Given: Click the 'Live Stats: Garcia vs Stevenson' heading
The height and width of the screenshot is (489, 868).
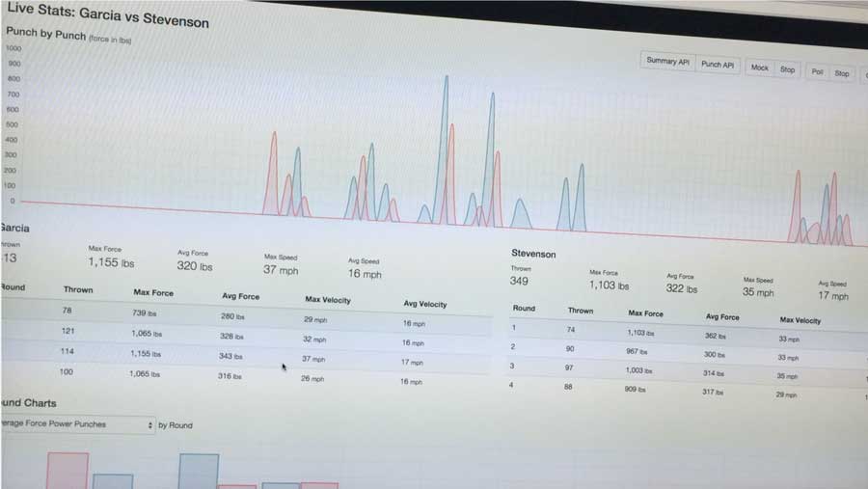Looking at the screenshot, I should coord(108,15).
